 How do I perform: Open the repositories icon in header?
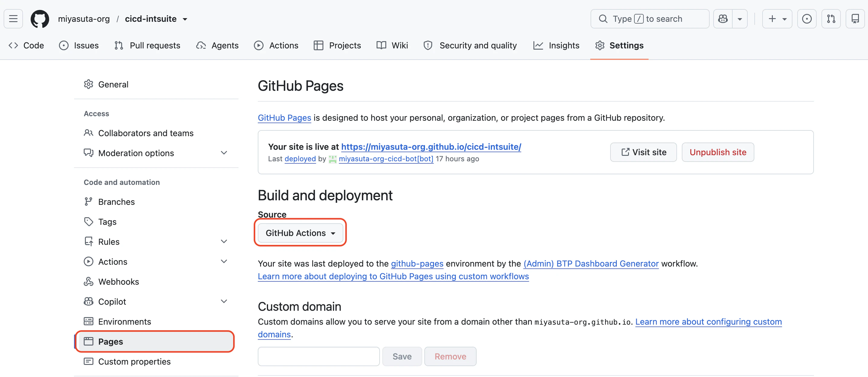855,18
